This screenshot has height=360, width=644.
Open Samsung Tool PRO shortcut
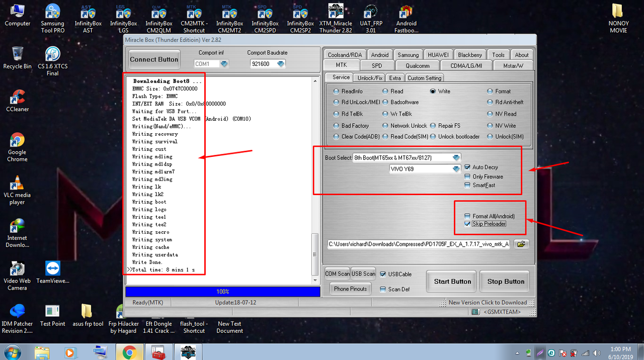click(52, 18)
